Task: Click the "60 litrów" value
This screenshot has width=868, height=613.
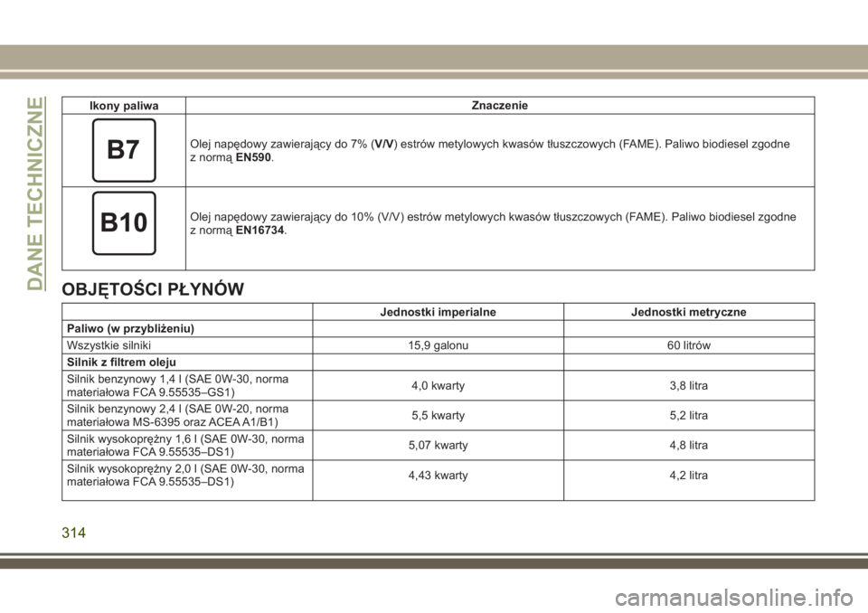Action: click(x=689, y=345)
